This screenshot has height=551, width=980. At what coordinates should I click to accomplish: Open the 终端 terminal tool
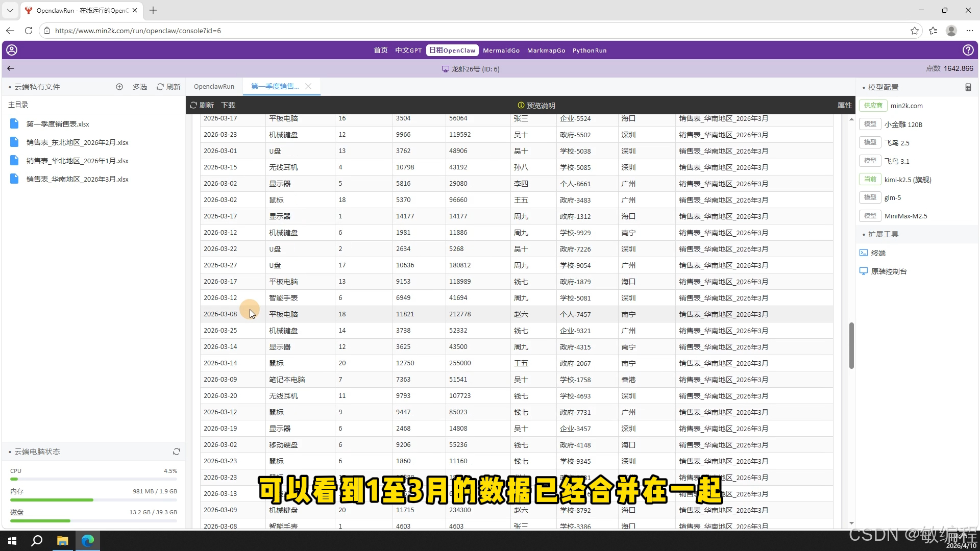click(878, 253)
